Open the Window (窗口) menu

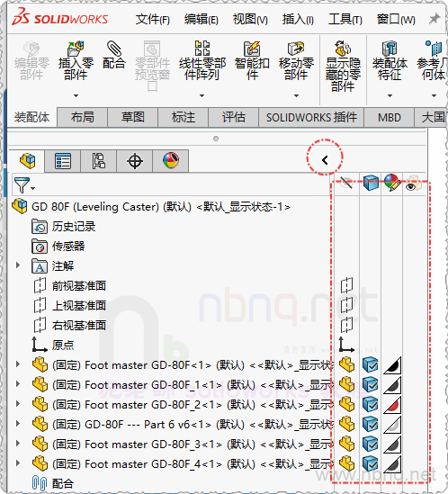(x=396, y=20)
